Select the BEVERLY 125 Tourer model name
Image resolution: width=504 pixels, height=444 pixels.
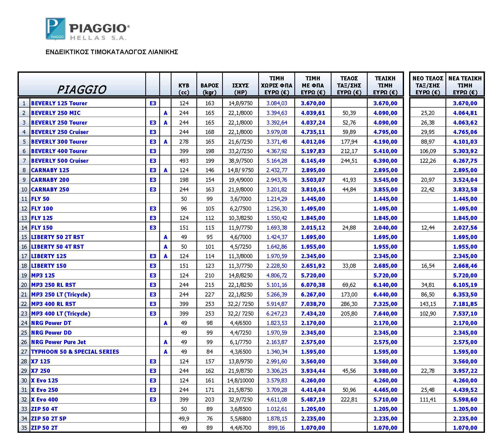[59, 103]
